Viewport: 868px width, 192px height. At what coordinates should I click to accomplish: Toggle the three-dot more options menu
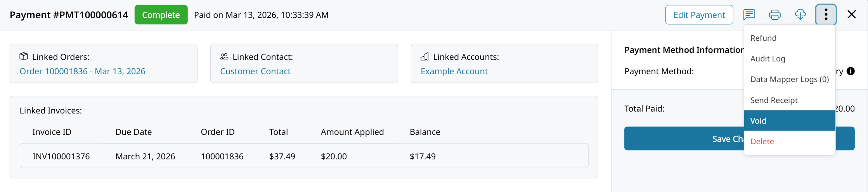[x=826, y=15]
